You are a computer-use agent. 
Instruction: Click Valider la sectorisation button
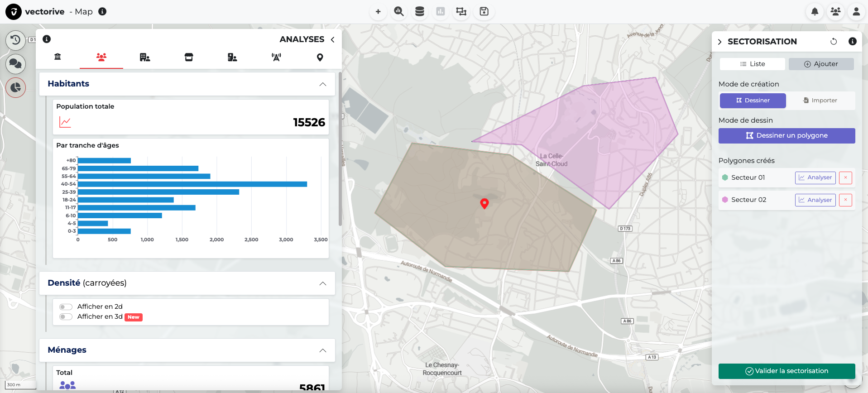pyautogui.click(x=786, y=371)
